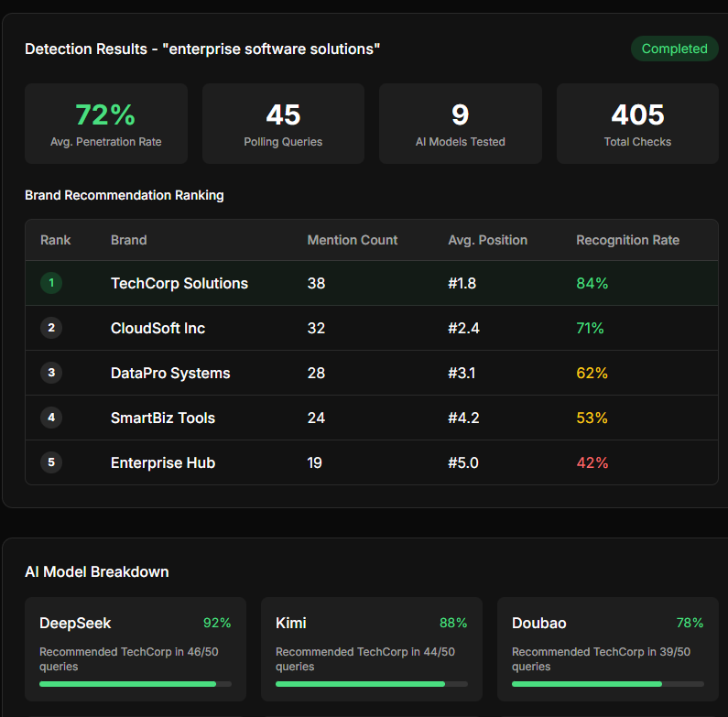Click the rank 3 badge icon
Screen dimensions: 728x717
click(x=51, y=373)
